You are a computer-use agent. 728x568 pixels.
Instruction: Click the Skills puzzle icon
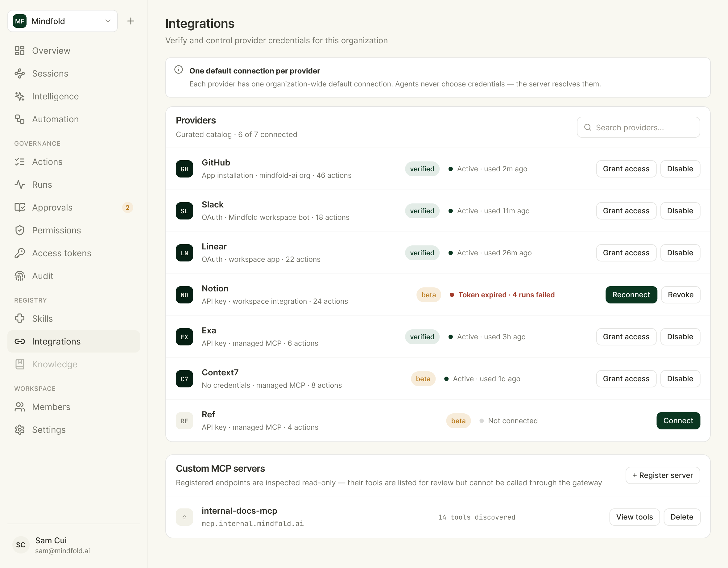tap(20, 319)
